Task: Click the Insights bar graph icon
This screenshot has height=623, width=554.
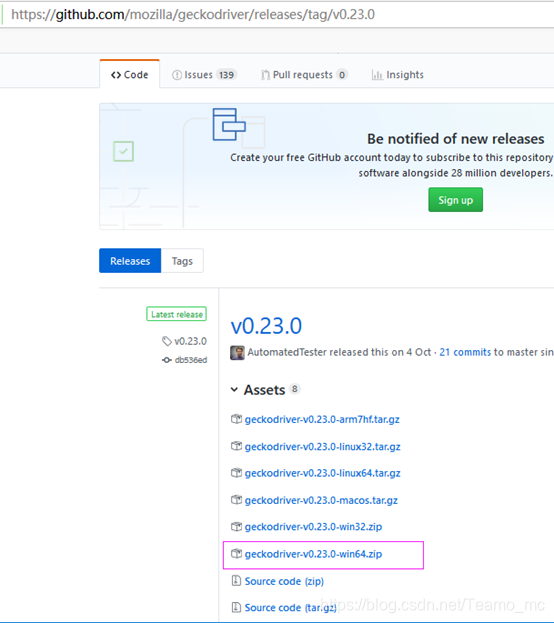Action: [377, 75]
